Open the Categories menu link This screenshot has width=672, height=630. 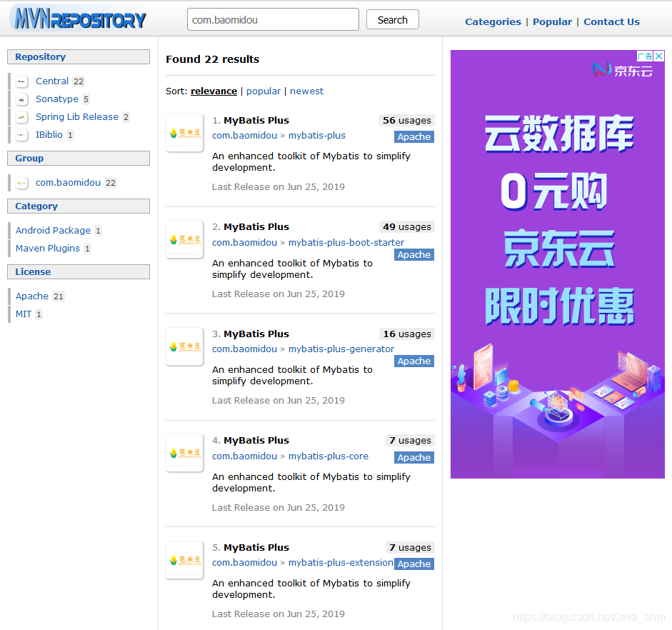click(493, 22)
